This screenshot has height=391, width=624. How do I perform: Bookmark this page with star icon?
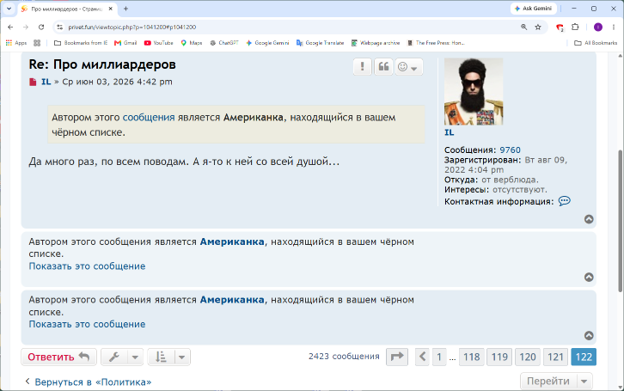click(x=538, y=27)
